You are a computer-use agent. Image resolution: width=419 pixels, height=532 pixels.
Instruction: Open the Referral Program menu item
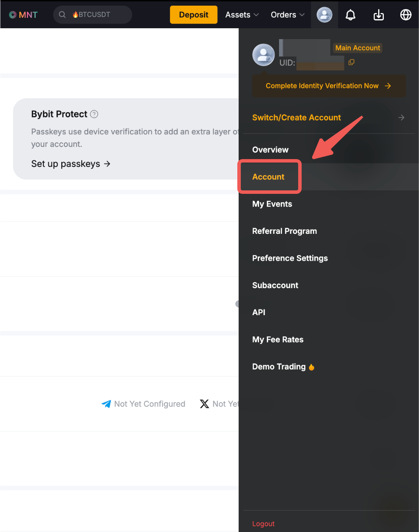pyautogui.click(x=284, y=231)
